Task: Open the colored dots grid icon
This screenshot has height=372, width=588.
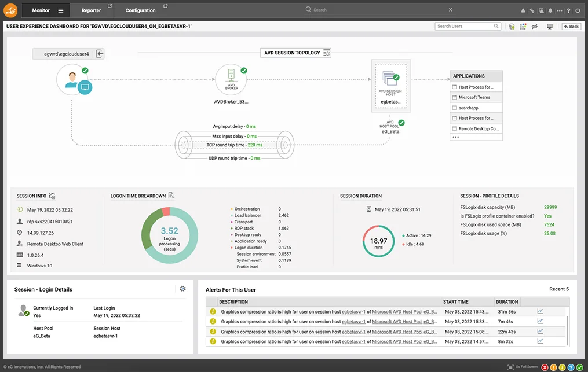Action: 523,27
